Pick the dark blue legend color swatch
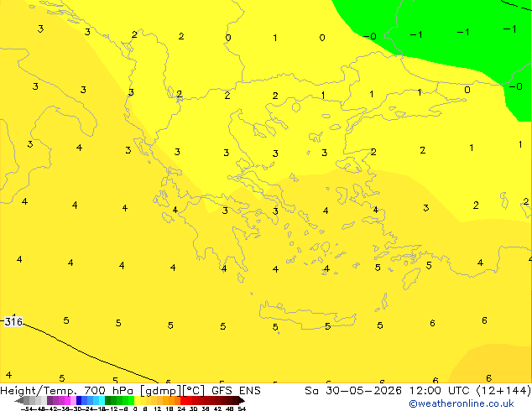 (x=79, y=400)
